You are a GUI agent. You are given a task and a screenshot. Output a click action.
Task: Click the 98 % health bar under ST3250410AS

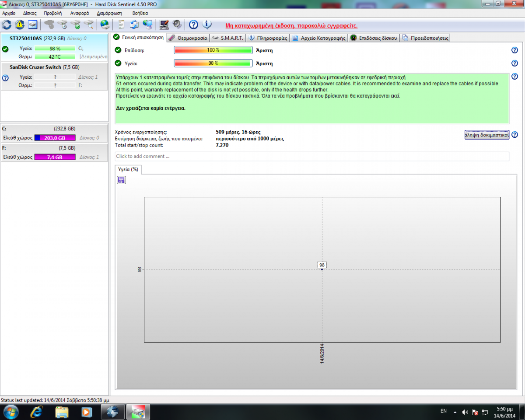coord(55,49)
